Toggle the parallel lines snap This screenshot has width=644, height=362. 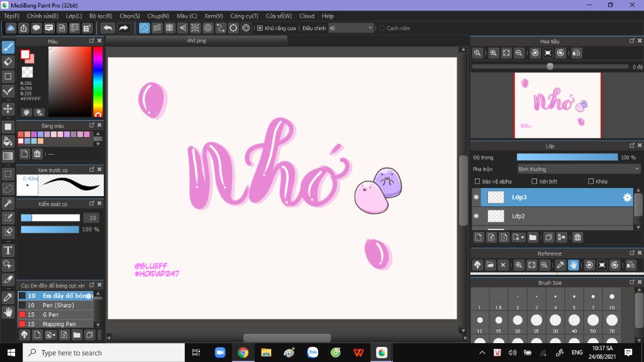coord(157,28)
